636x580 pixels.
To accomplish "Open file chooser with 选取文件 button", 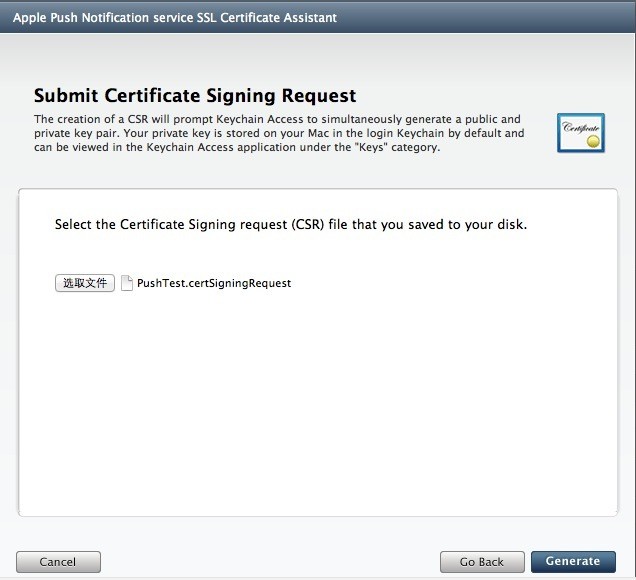I will 85,283.
